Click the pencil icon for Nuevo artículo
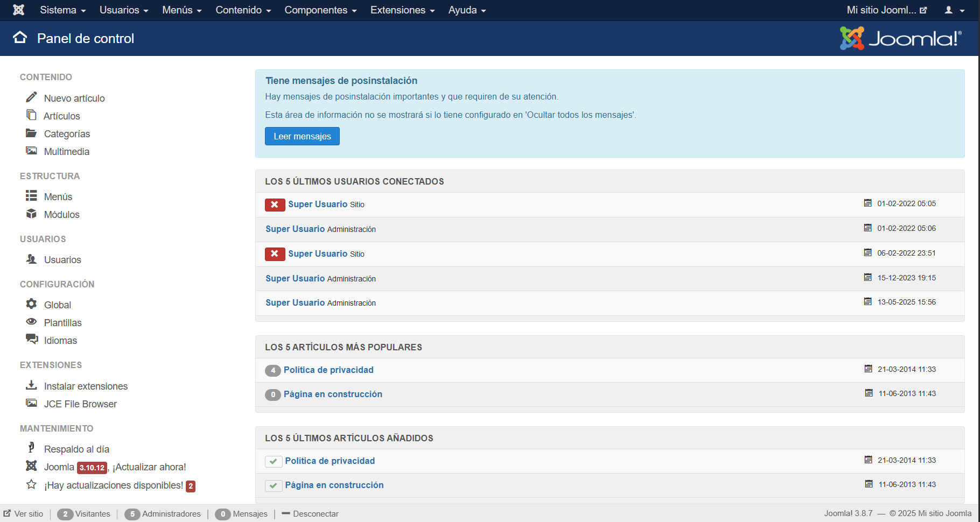The image size is (980, 522). (x=31, y=97)
